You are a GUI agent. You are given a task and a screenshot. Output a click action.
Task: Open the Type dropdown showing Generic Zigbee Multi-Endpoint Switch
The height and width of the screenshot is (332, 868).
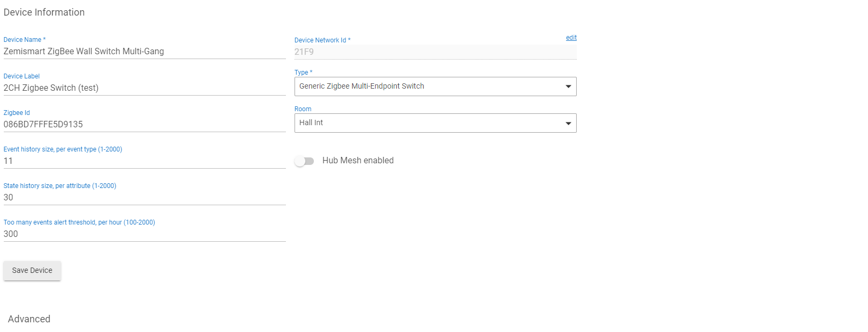pos(430,86)
